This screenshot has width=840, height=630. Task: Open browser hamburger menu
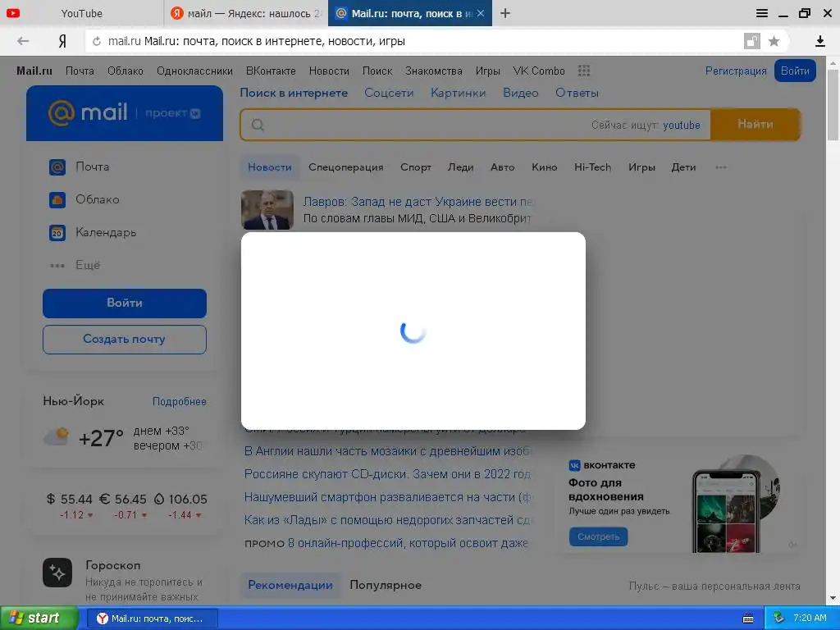tap(762, 13)
